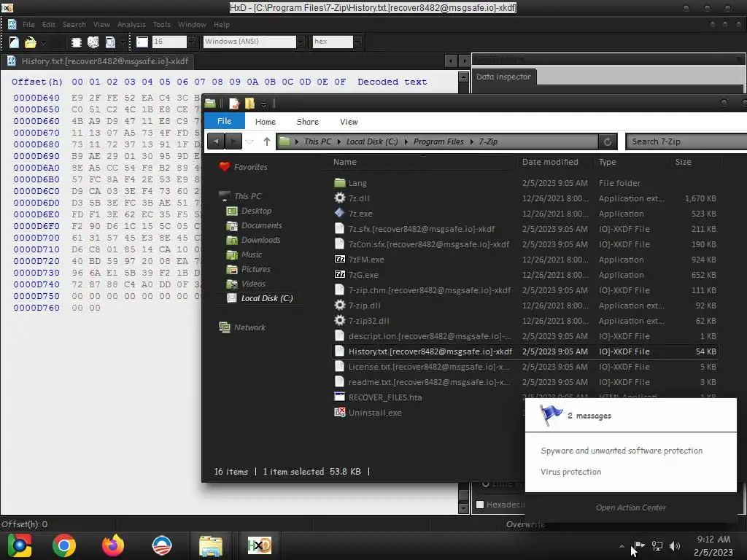Screen dimensions: 747x560
Task: Click Virus protection message in the popup
Action: click(x=570, y=472)
